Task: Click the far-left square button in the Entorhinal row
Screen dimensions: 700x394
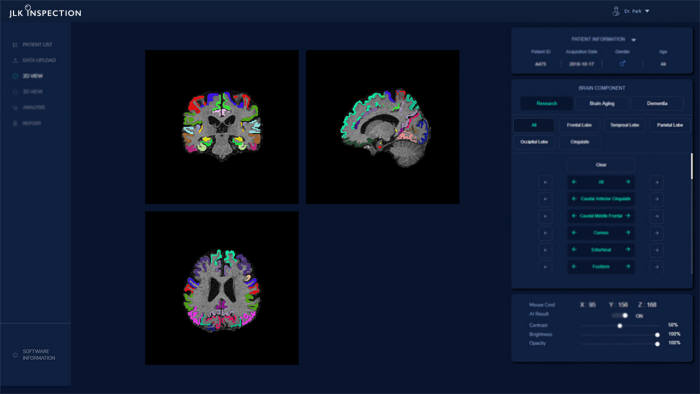Action: [545, 250]
